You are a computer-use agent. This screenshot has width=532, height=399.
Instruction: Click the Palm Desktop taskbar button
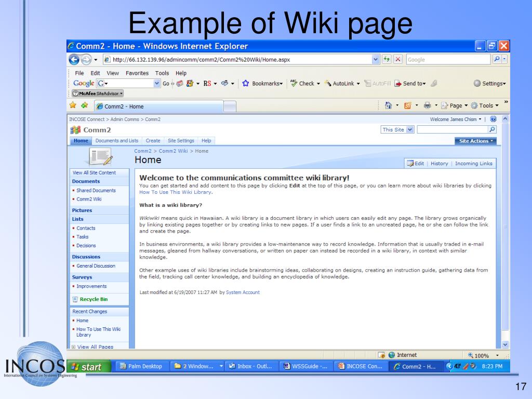click(141, 366)
